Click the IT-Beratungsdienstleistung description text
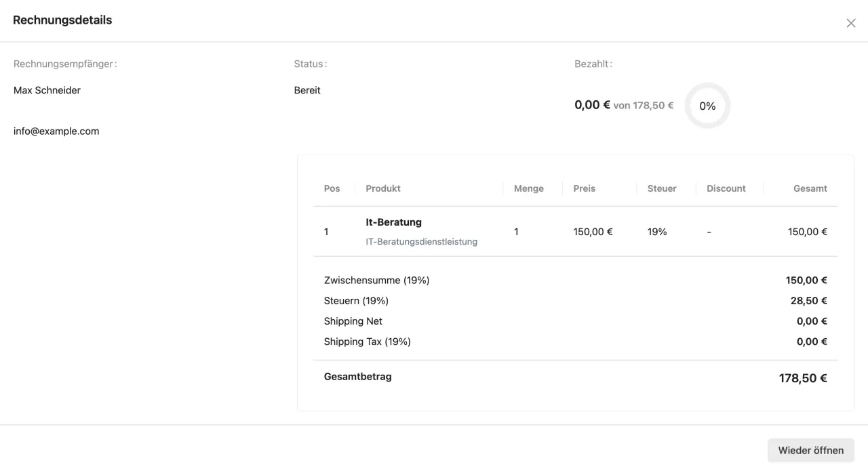Image resolution: width=868 pixels, height=473 pixels. 421,241
